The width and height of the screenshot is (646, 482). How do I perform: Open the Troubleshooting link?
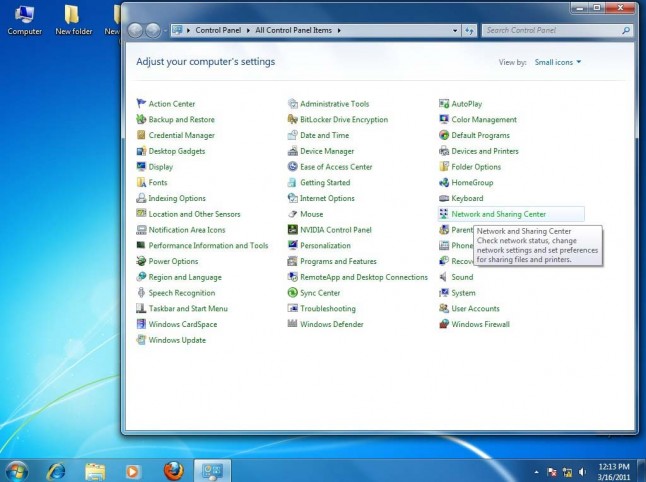pos(328,308)
